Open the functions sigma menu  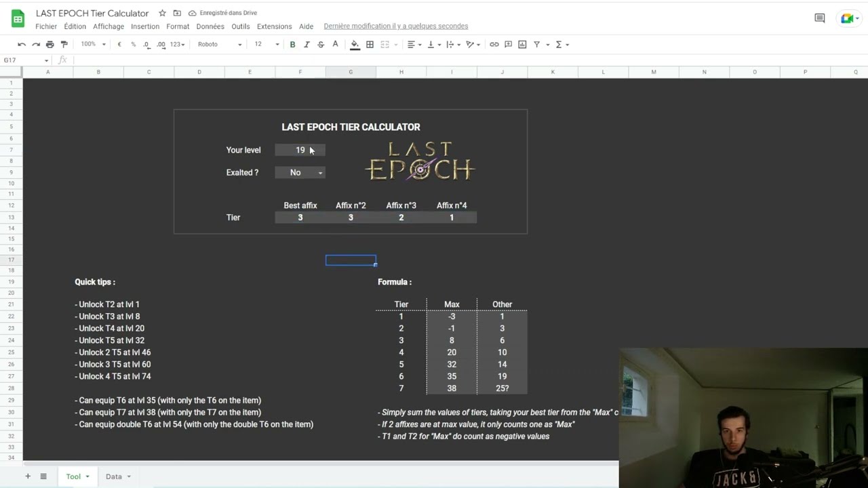pos(562,44)
